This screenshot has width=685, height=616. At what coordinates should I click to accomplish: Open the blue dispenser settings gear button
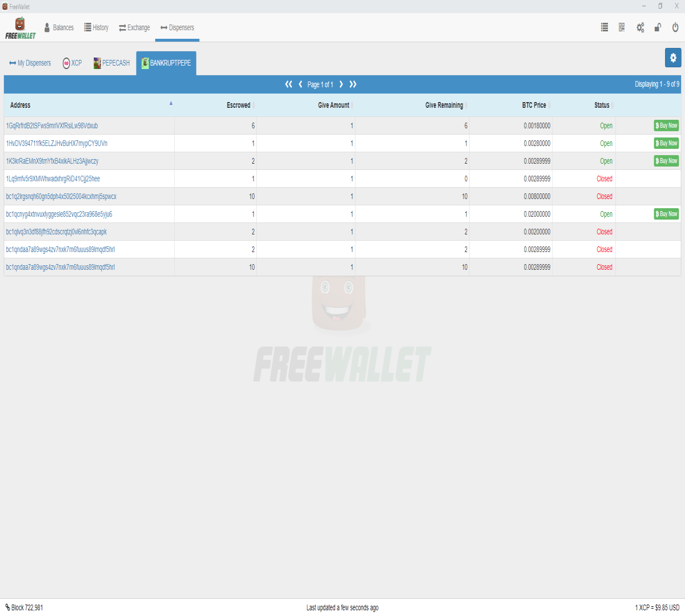(673, 58)
